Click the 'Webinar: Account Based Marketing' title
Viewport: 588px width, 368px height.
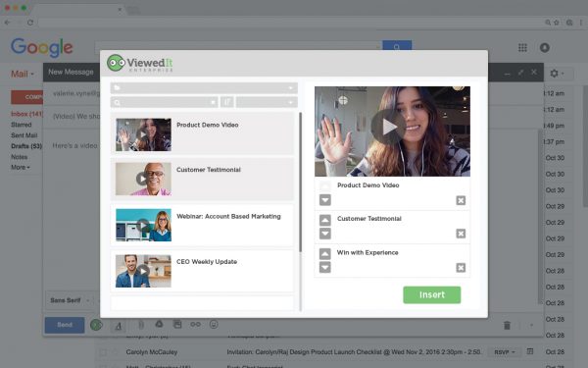click(x=228, y=216)
